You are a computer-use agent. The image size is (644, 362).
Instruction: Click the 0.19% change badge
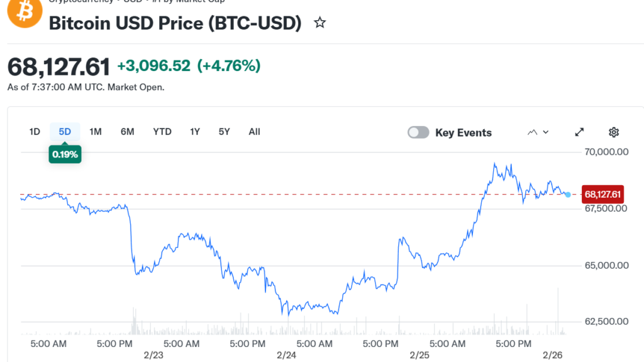pyautogui.click(x=65, y=154)
